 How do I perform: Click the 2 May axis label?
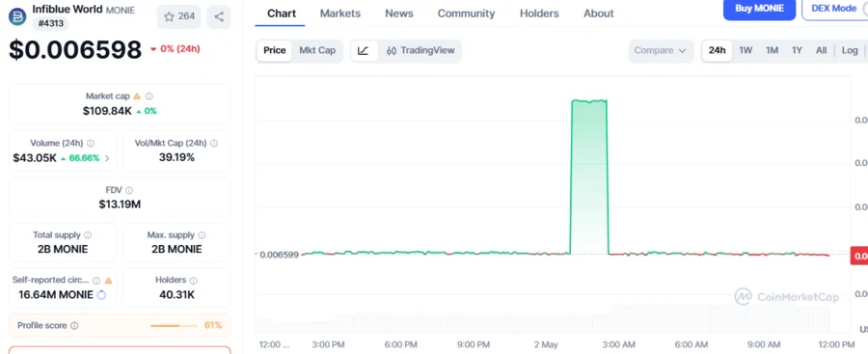click(546, 344)
